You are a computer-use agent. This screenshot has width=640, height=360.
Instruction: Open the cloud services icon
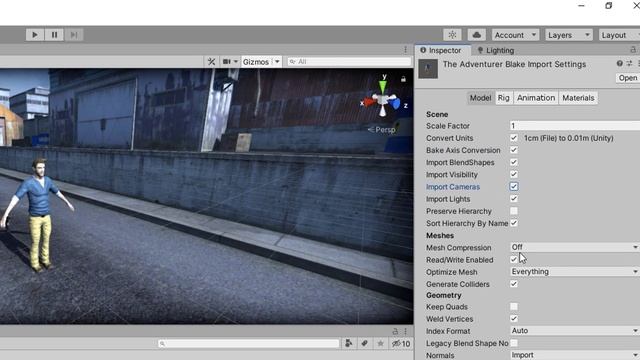476,35
